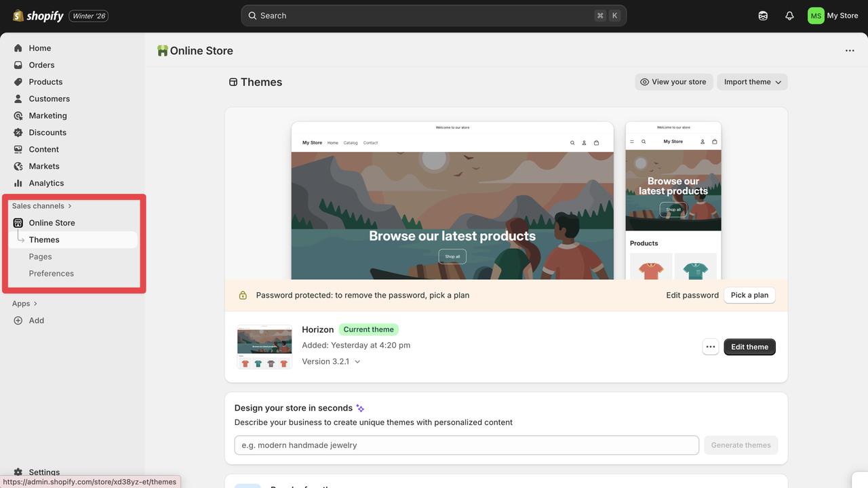Click the Edit theme button
Image resolution: width=868 pixels, height=488 pixels.
[x=749, y=346]
